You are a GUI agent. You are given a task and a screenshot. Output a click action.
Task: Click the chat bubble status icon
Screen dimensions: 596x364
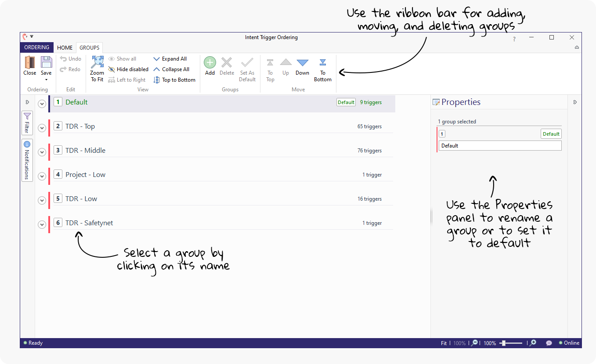click(549, 343)
